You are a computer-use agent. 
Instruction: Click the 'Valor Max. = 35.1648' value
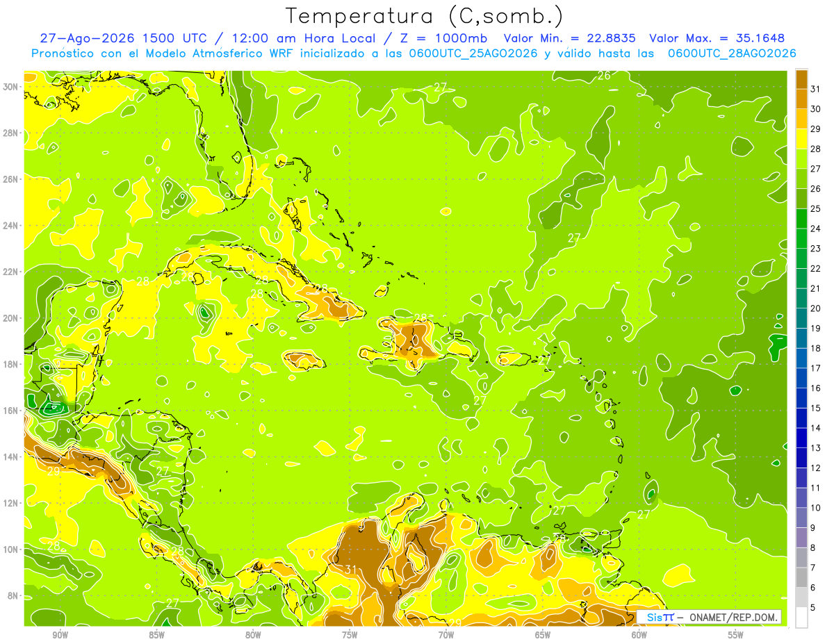tap(717, 38)
